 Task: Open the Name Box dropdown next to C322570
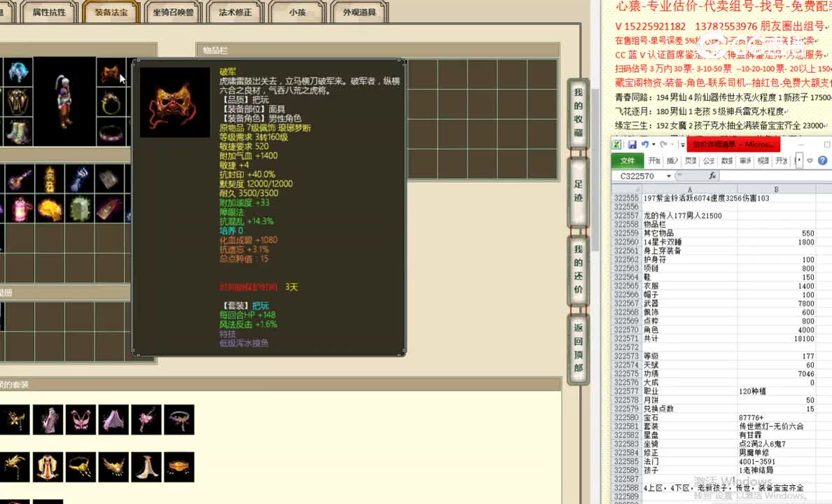click(x=669, y=176)
